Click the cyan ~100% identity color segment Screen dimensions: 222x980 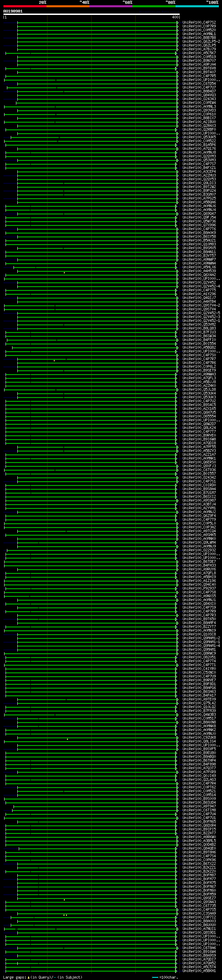197,6
